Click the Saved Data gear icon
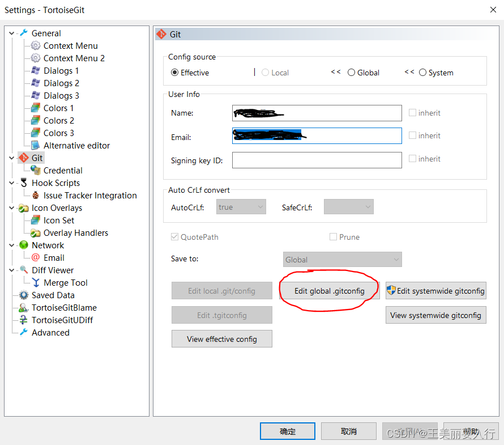 click(x=24, y=295)
